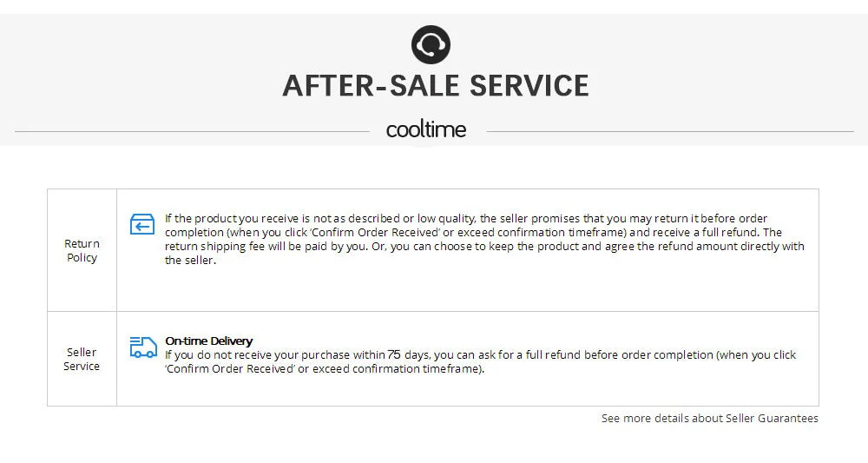The image size is (868, 463).
Task: Click the cooltime store name
Action: [426, 130]
